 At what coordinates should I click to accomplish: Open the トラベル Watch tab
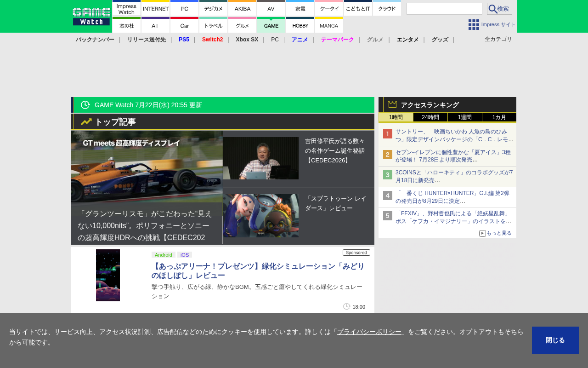coord(213,25)
